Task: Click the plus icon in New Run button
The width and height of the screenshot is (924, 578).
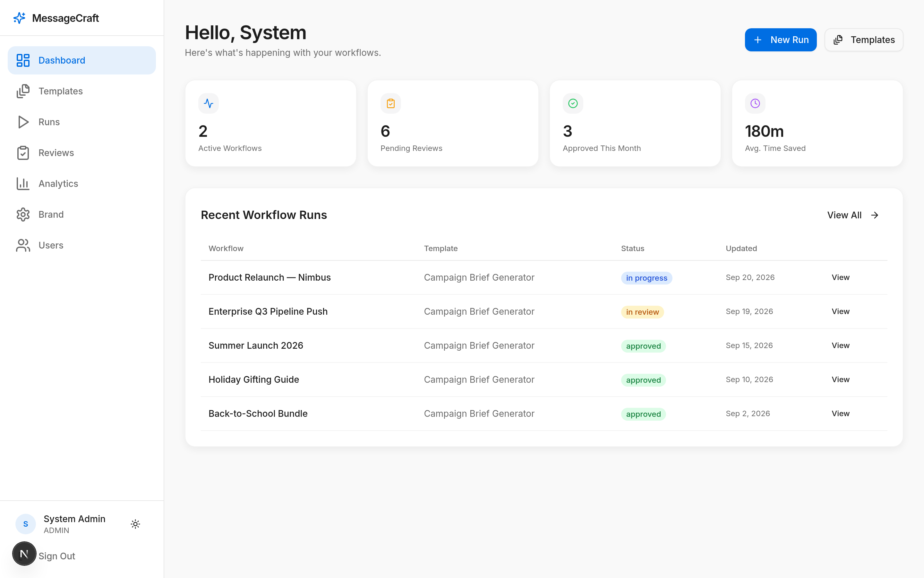Action: 758,40
